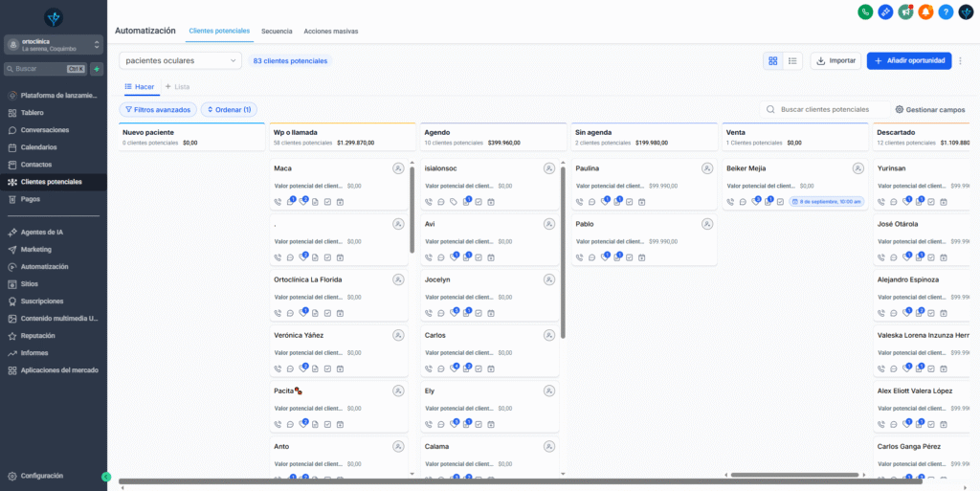
Task: Click the megaphone announcements icon
Action: coord(905,11)
